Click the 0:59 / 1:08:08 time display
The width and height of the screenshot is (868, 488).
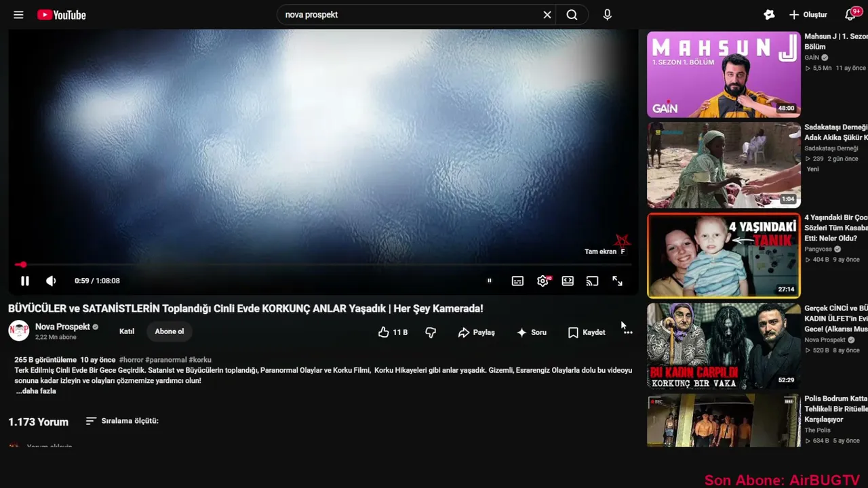(97, 281)
